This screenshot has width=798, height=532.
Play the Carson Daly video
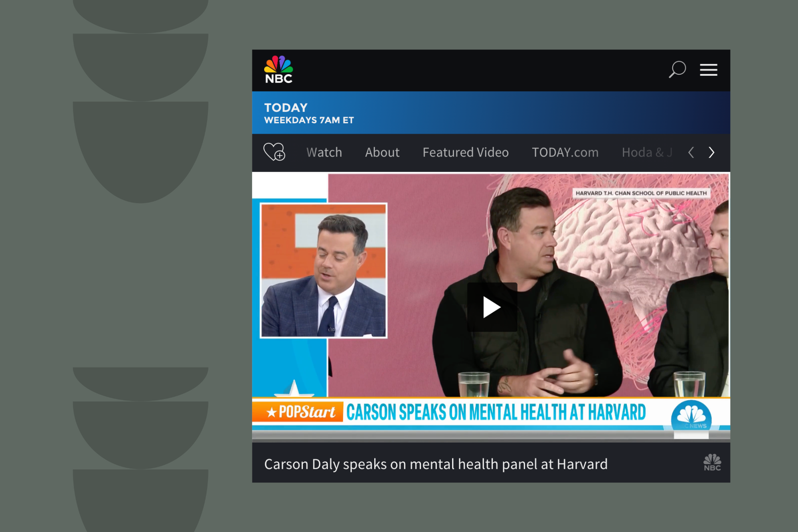(x=492, y=307)
